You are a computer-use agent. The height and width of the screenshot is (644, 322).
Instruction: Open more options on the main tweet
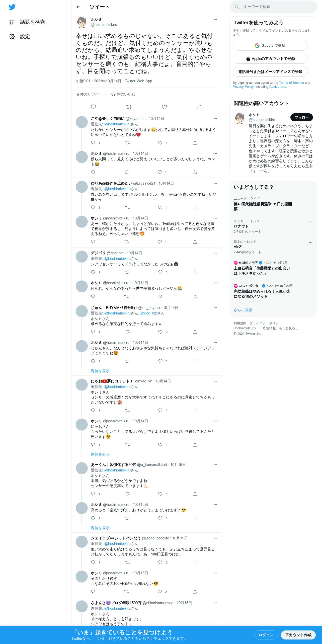click(x=215, y=20)
